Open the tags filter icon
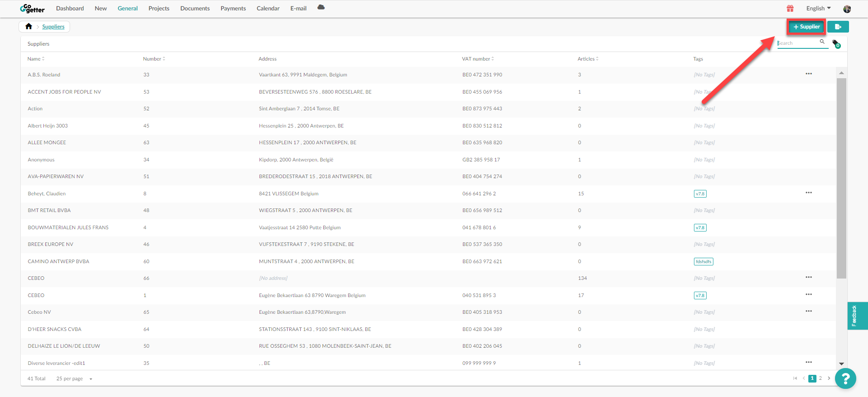The image size is (868, 397). (x=836, y=44)
